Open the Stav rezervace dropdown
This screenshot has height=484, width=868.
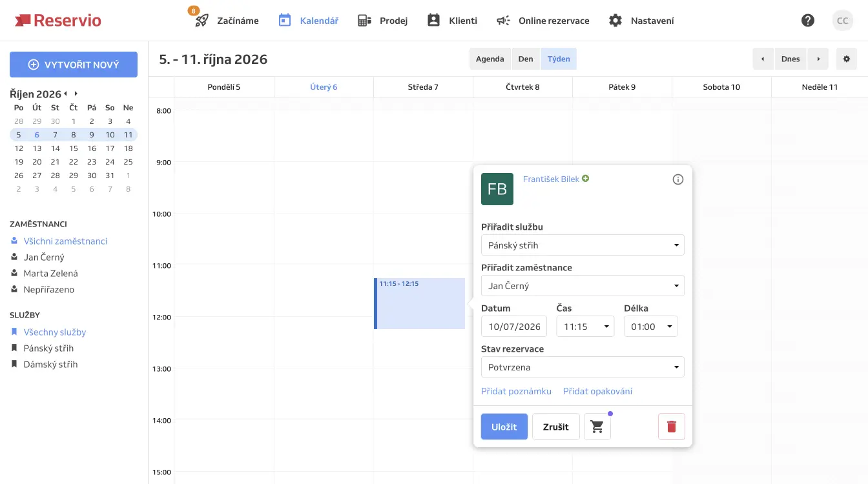click(x=583, y=367)
